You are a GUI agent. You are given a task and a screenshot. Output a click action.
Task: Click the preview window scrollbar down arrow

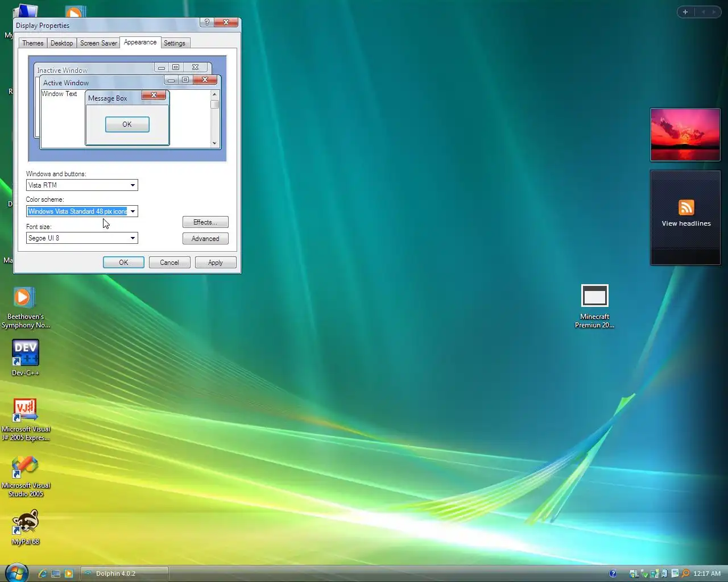coord(214,143)
